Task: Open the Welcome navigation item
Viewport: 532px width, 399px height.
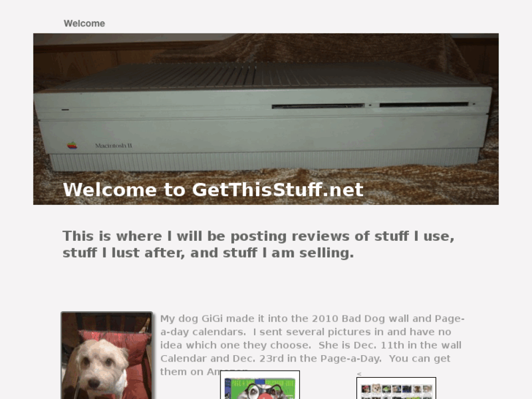Action: click(x=84, y=23)
